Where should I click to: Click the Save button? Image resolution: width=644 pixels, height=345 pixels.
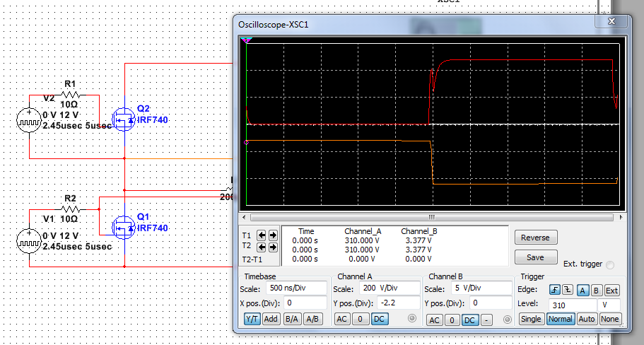pyautogui.click(x=536, y=257)
